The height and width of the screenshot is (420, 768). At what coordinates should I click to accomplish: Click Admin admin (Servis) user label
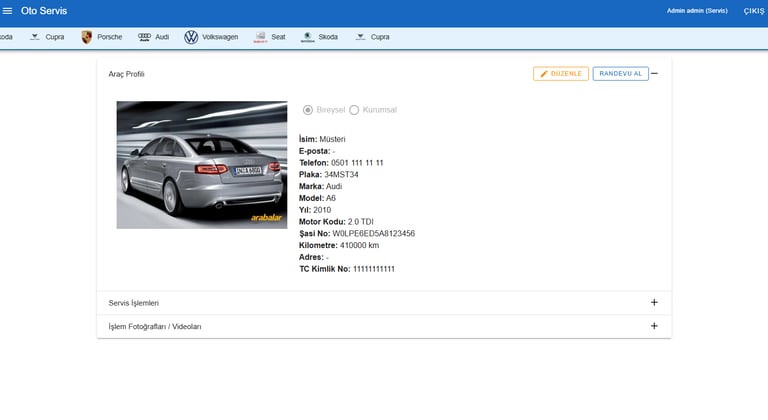[697, 11]
